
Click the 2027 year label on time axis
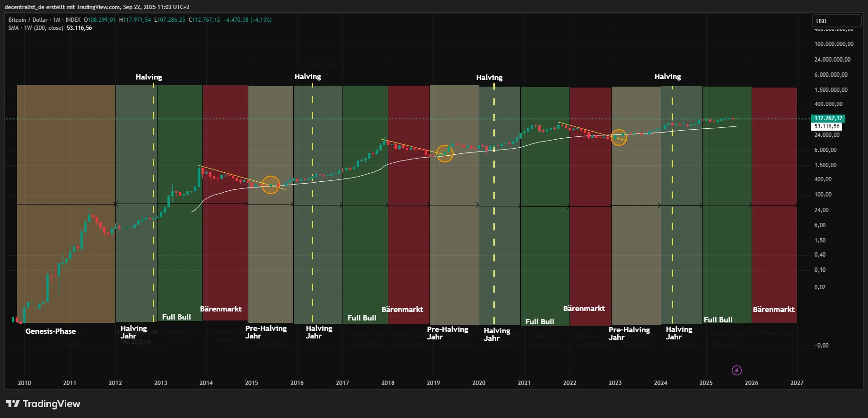pyautogui.click(x=797, y=383)
